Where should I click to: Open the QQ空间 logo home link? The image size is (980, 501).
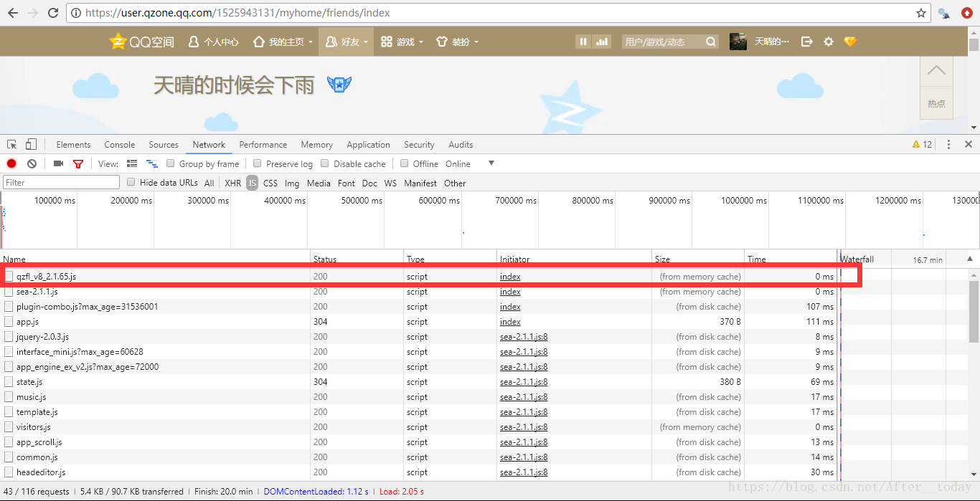click(x=141, y=42)
